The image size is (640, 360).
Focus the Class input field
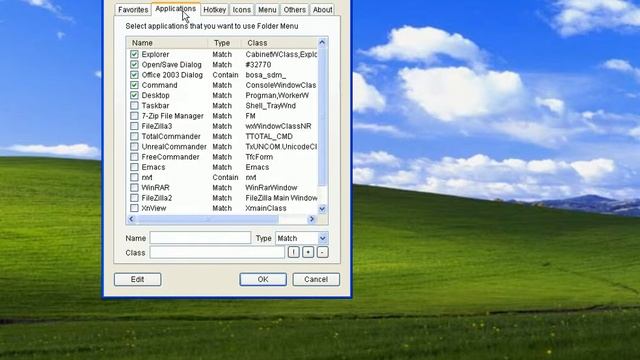[217, 252]
